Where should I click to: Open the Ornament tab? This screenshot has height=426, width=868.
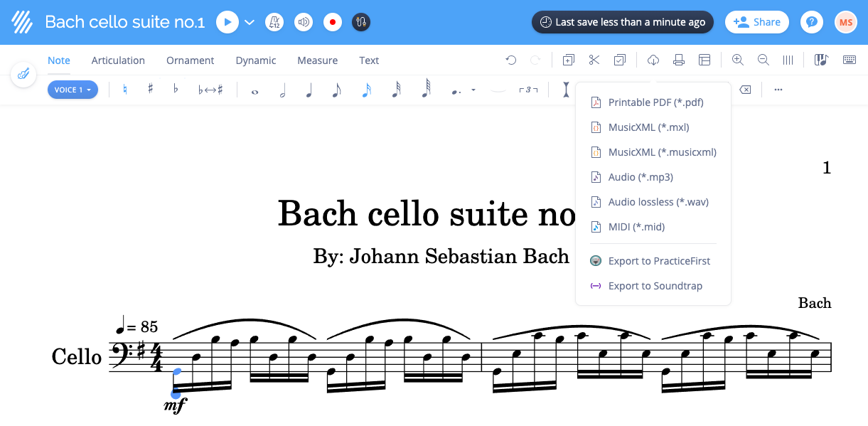click(x=191, y=60)
